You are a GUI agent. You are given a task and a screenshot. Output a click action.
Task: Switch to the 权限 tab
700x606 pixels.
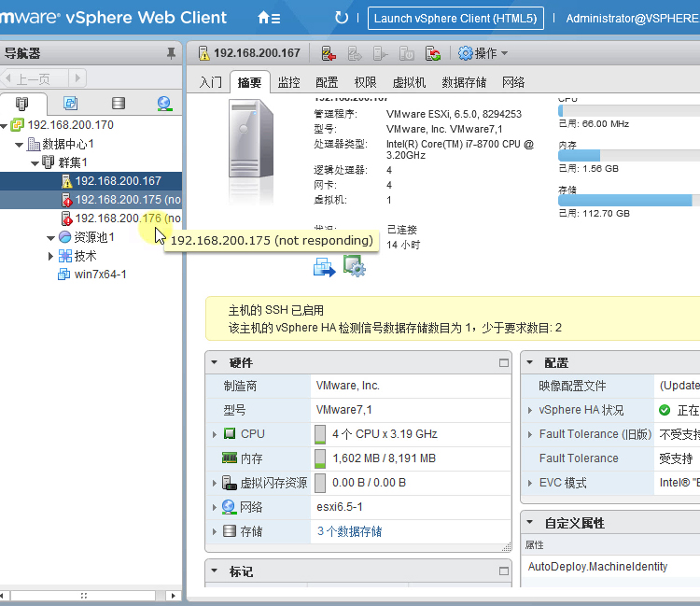pos(365,82)
